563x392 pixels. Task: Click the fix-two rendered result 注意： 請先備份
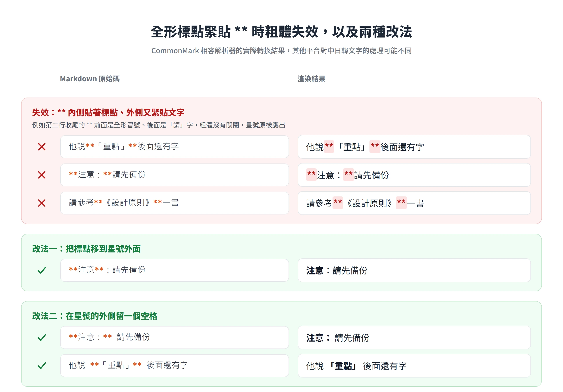pos(414,338)
